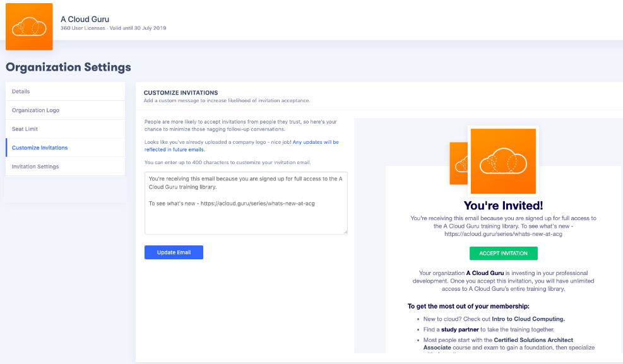Click the Organization Settings page heading
The width and height of the screenshot is (623, 364).
click(68, 67)
